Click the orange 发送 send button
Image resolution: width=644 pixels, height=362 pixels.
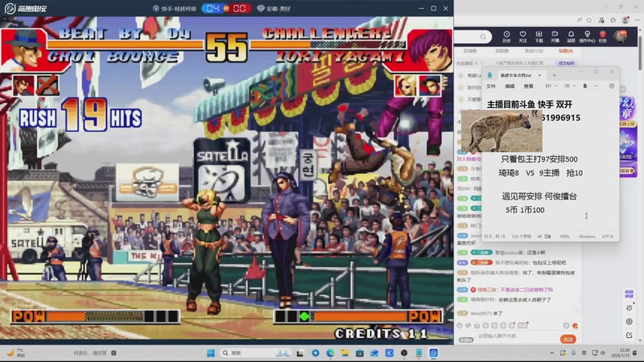568,339
